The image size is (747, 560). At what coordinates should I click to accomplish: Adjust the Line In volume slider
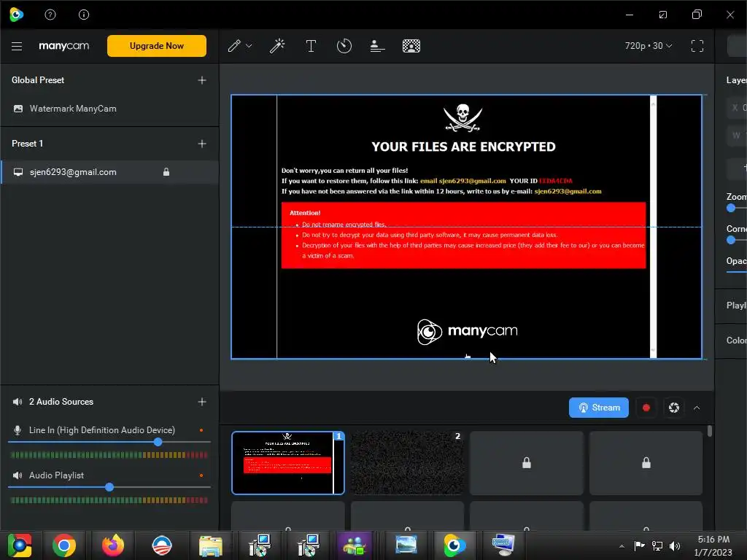pyautogui.click(x=158, y=442)
